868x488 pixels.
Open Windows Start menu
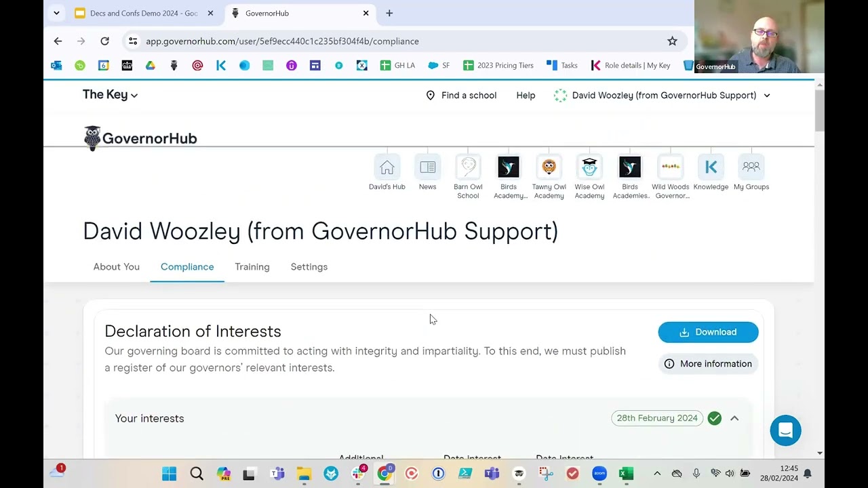click(x=170, y=474)
